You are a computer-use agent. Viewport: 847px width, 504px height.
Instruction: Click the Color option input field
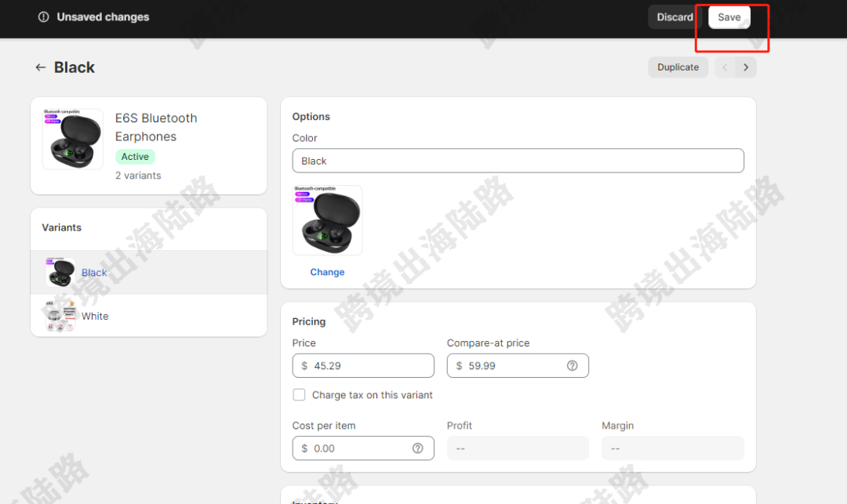pyautogui.click(x=518, y=161)
